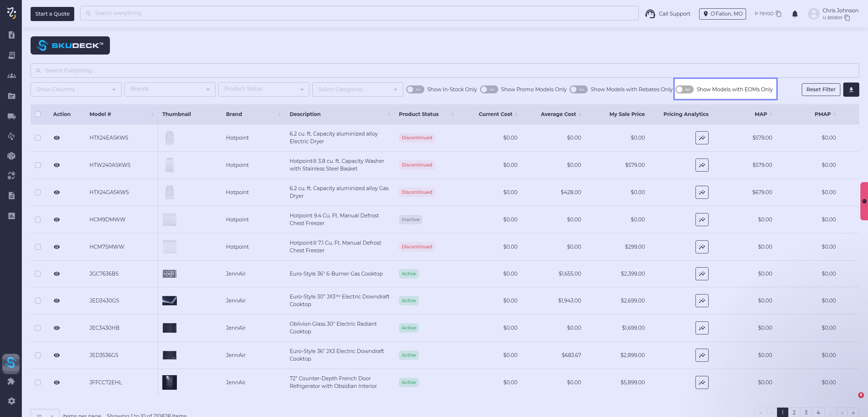Toggle Show In-Stock Only switch
The width and height of the screenshot is (868, 417).
pyautogui.click(x=415, y=89)
